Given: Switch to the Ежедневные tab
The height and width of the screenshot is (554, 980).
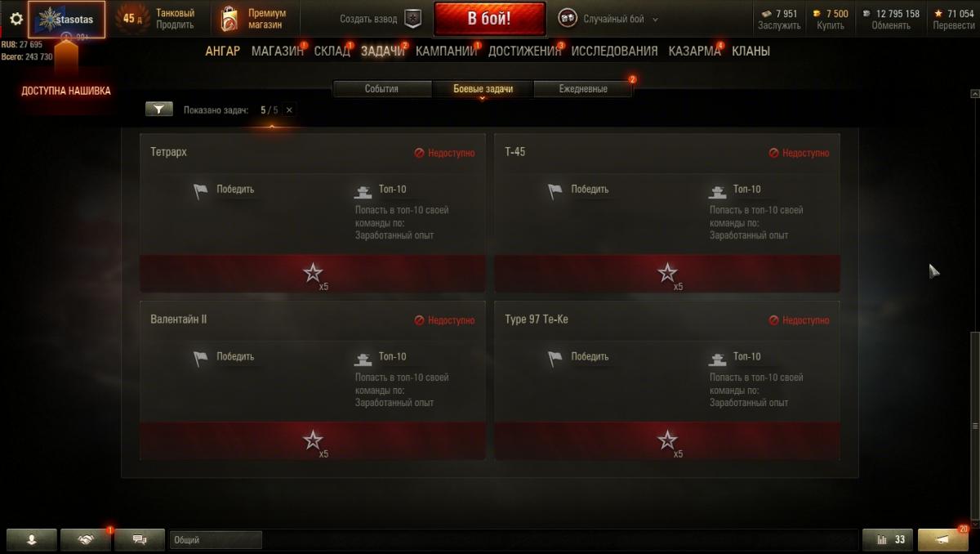Looking at the screenshot, I should pyautogui.click(x=583, y=89).
